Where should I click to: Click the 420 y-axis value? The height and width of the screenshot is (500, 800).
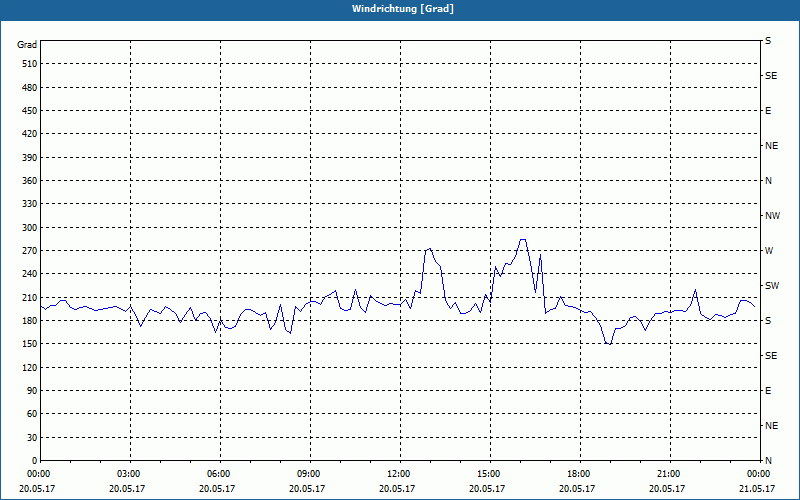pos(30,134)
